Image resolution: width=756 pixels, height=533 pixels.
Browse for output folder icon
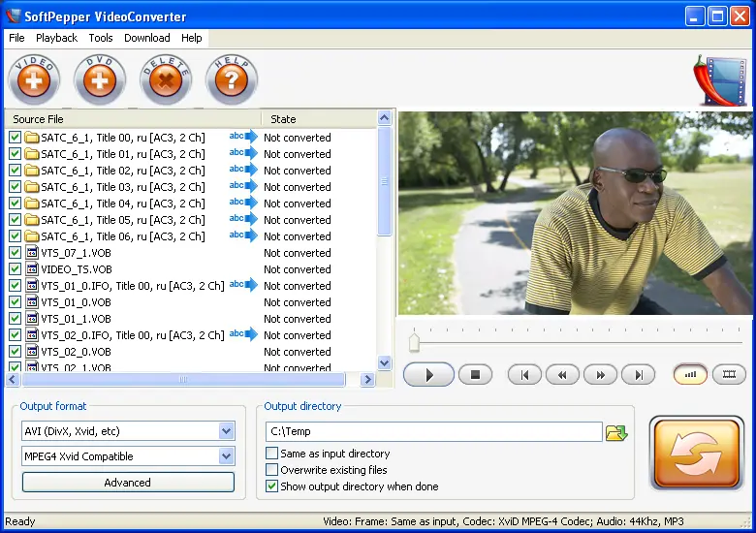click(x=616, y=432)
